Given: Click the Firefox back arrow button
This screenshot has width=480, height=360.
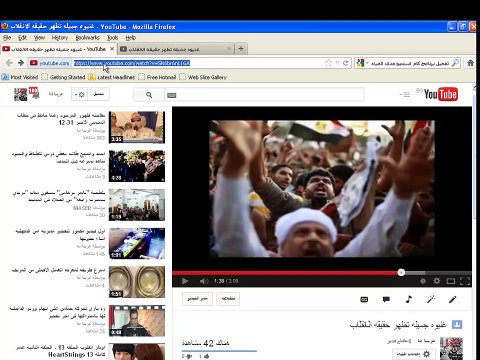Looking at the screenshot, I should (x=9, y=63).
